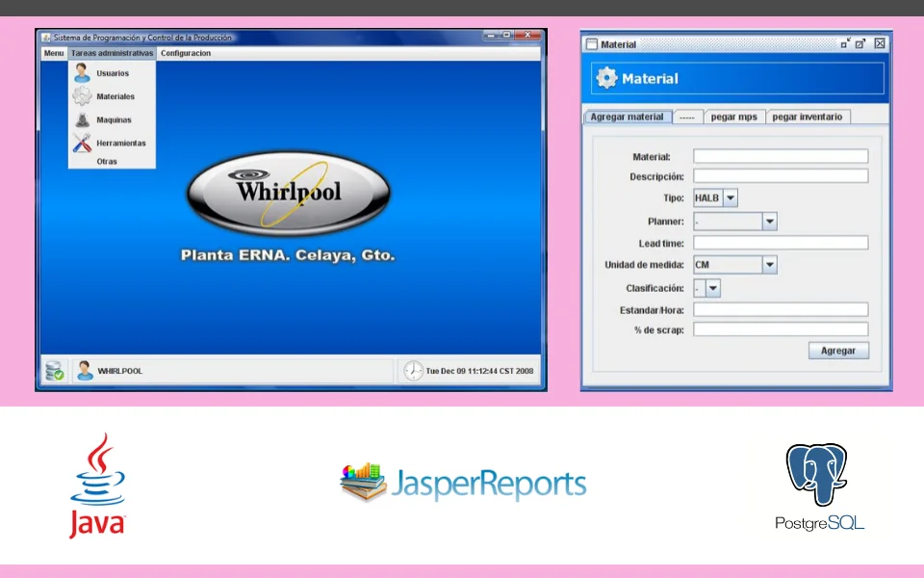The height and width of the screenshot is (578, 924).
Task: Expand the Clasificación dropdown
Action: pos(713,288)
